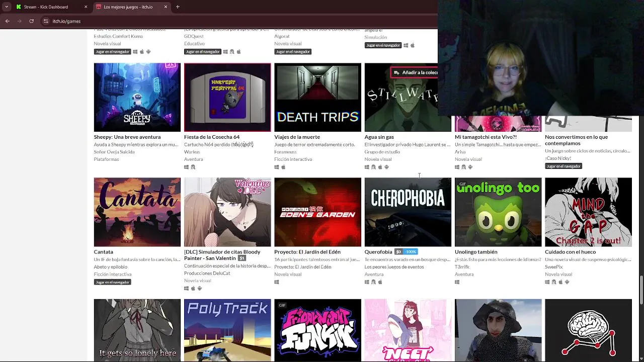
Task: Open Sheepy: Una breve aventura title link
Action: click(127, 137)
